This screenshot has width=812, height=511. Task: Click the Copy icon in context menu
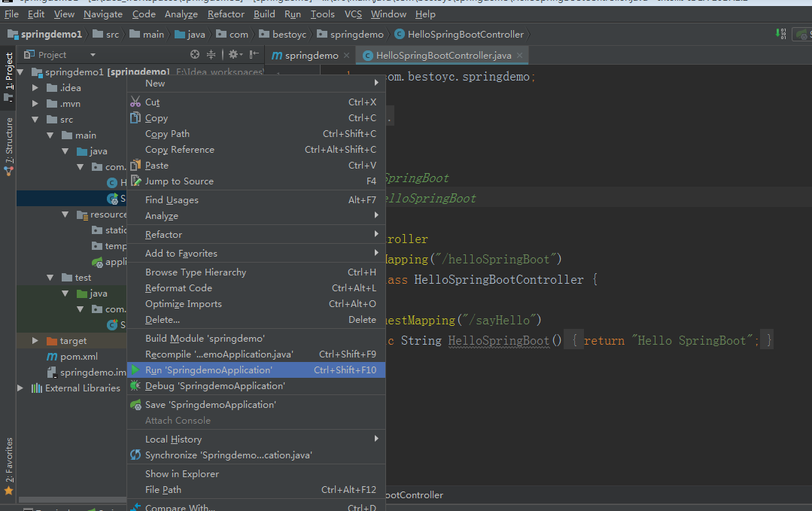pyautogui.click(x=135, y=118)
